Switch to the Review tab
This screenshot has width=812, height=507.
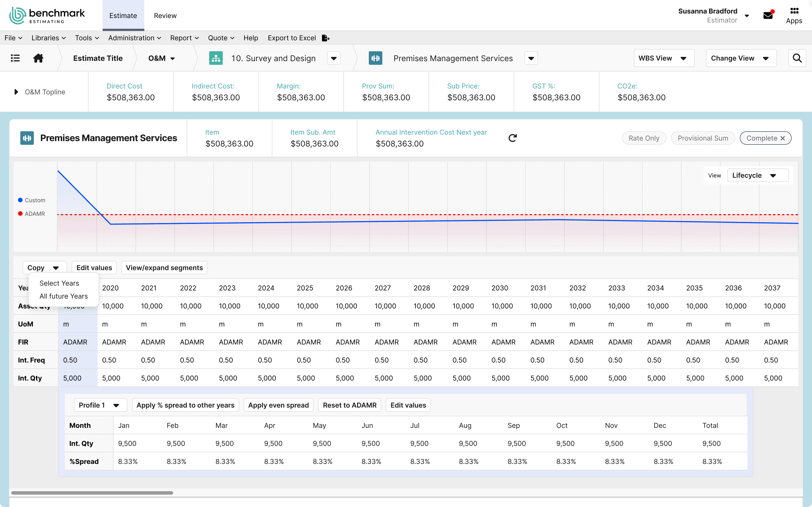click(165, 16)
